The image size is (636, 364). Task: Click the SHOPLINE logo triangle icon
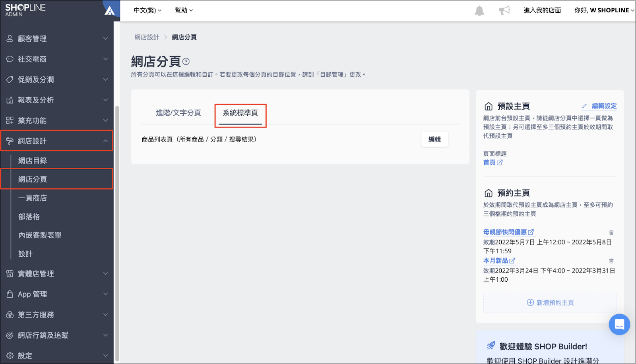click(110, 10)
